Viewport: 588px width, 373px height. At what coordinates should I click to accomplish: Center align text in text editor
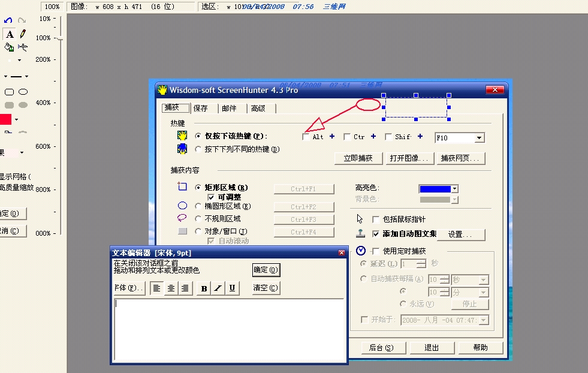[x=171, y=288]
